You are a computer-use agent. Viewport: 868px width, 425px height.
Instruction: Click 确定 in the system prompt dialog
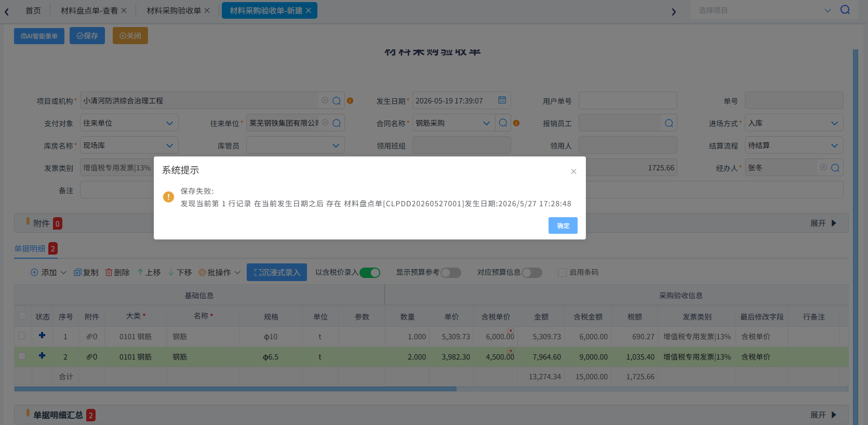[563, 225]
